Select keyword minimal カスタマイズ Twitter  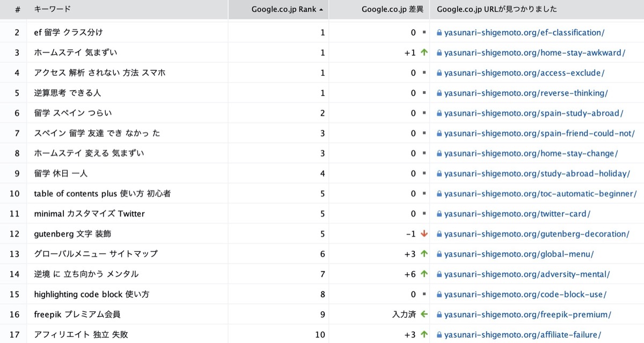click(89, 214)
